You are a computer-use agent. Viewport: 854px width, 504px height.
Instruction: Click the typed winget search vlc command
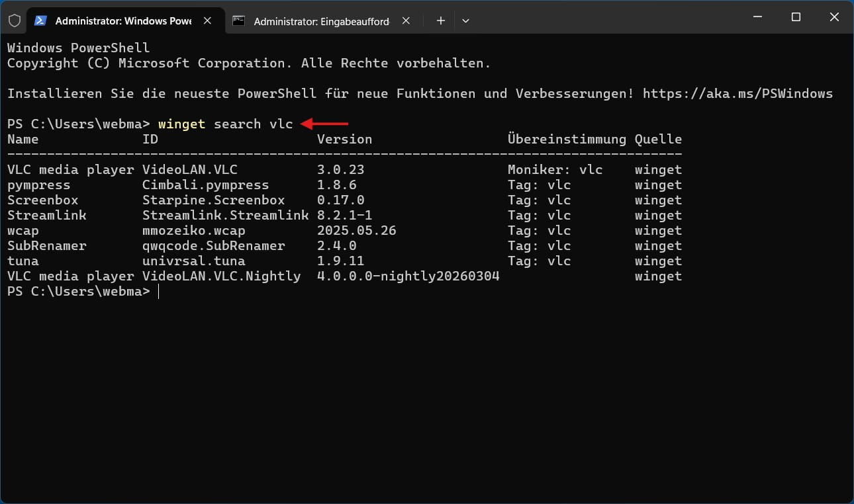[225, 124]
